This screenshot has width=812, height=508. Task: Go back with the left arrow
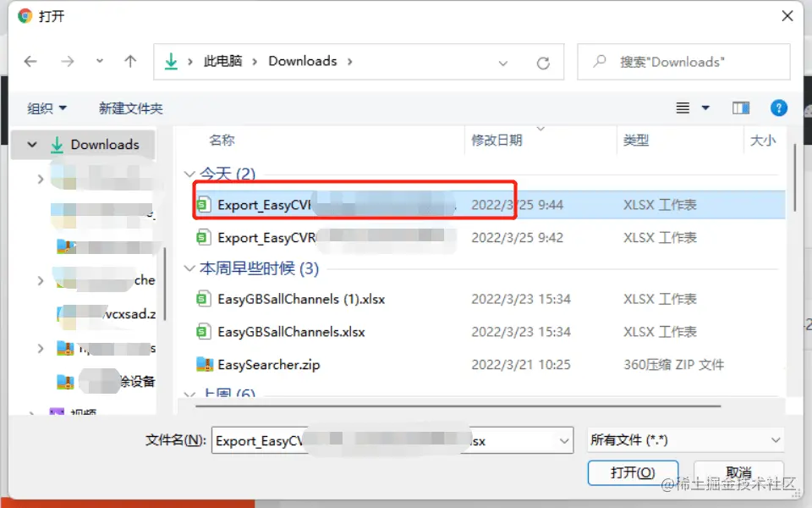tap(30, 62)
